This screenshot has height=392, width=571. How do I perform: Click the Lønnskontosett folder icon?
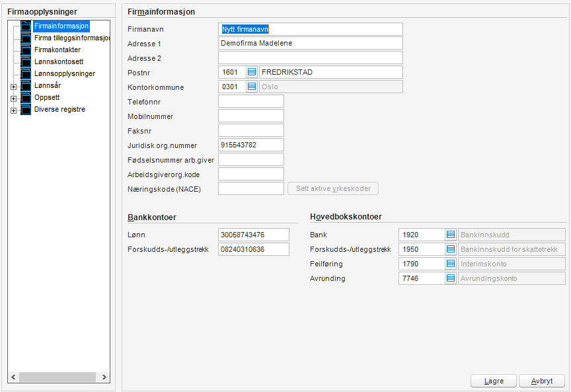(x=26, y=62)
